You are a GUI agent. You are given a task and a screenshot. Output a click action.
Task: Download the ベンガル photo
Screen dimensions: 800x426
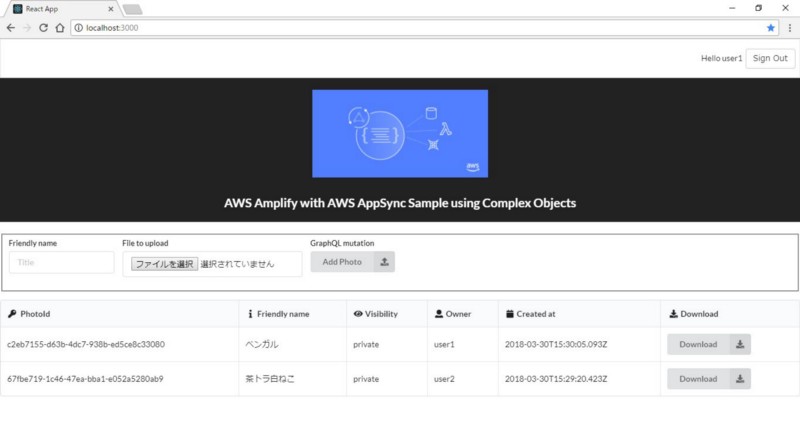coord(698,344)
